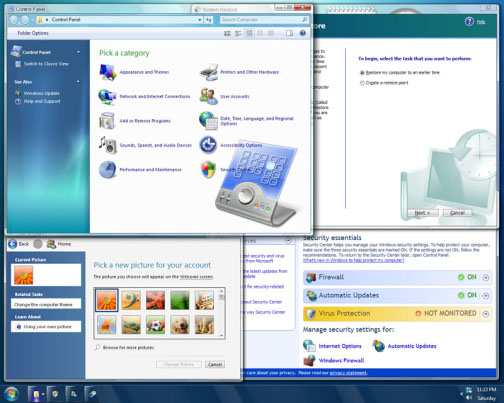Open the User Accounts taskbar button
Screen dimensions: 504x403
click(74, 394)
